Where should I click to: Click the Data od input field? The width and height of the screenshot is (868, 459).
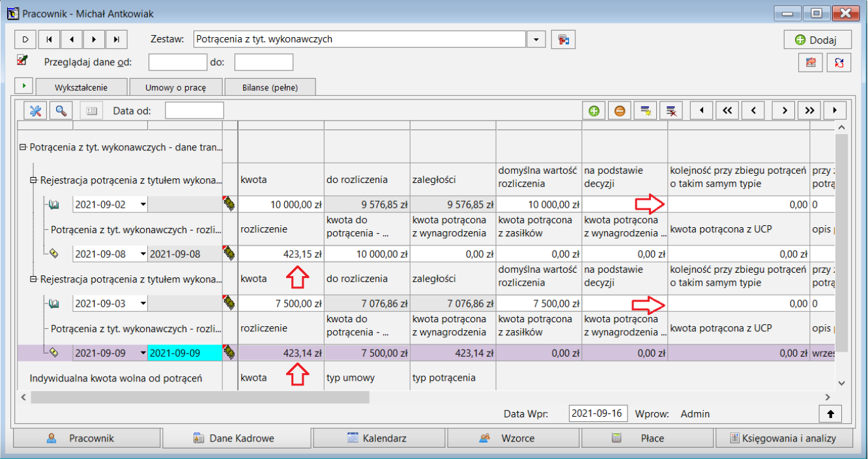click(x=194, y=111)
